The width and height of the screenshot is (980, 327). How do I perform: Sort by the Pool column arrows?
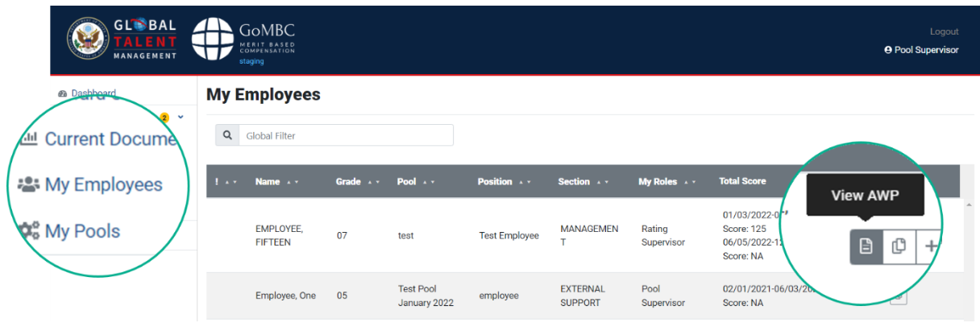click(429, 182)
